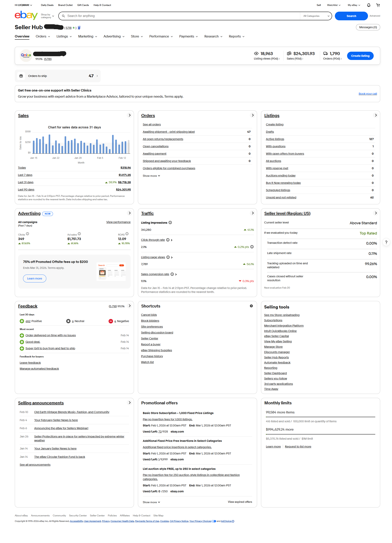
Task: Click the Learn more promoted offsite button
Action: click(x=34, y=279)
